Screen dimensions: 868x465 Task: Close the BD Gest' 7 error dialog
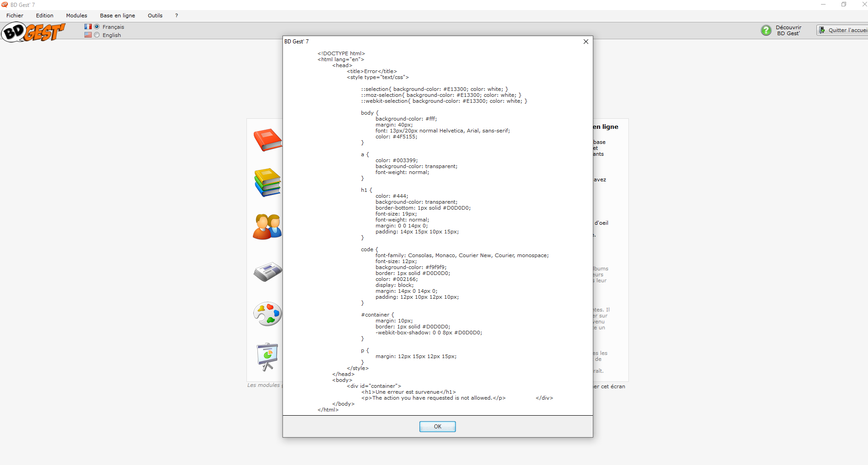(x=586, y=42)
